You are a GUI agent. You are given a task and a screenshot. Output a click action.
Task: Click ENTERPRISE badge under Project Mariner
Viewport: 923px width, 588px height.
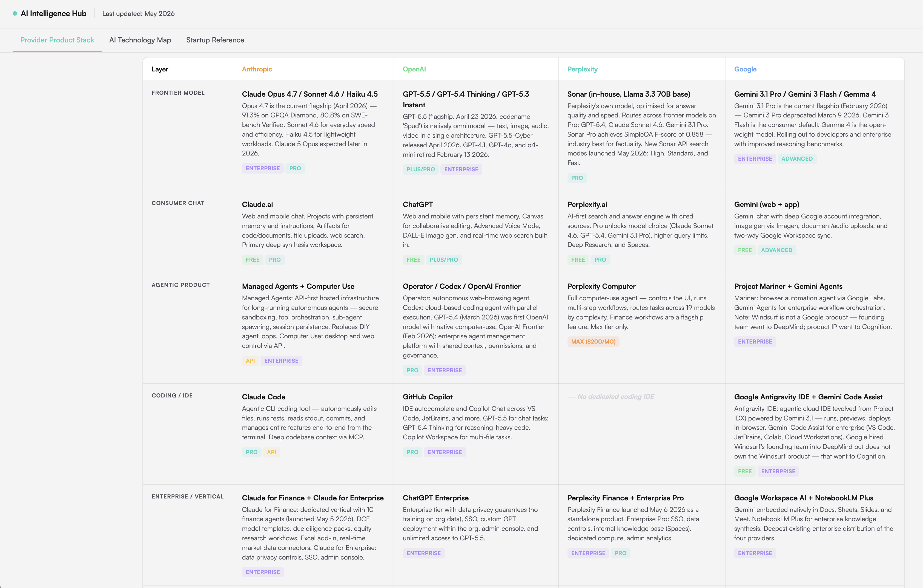click(x=755, y=341)
